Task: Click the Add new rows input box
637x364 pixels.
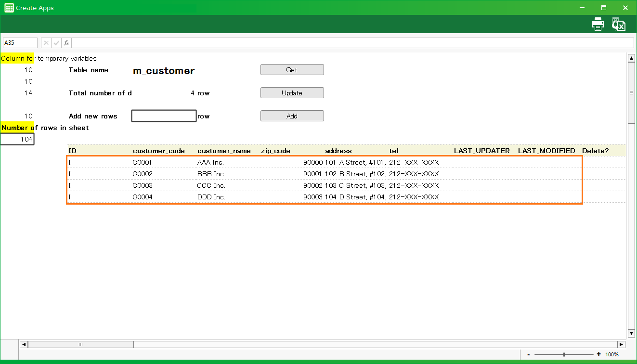Action: [x=164, y=116]
